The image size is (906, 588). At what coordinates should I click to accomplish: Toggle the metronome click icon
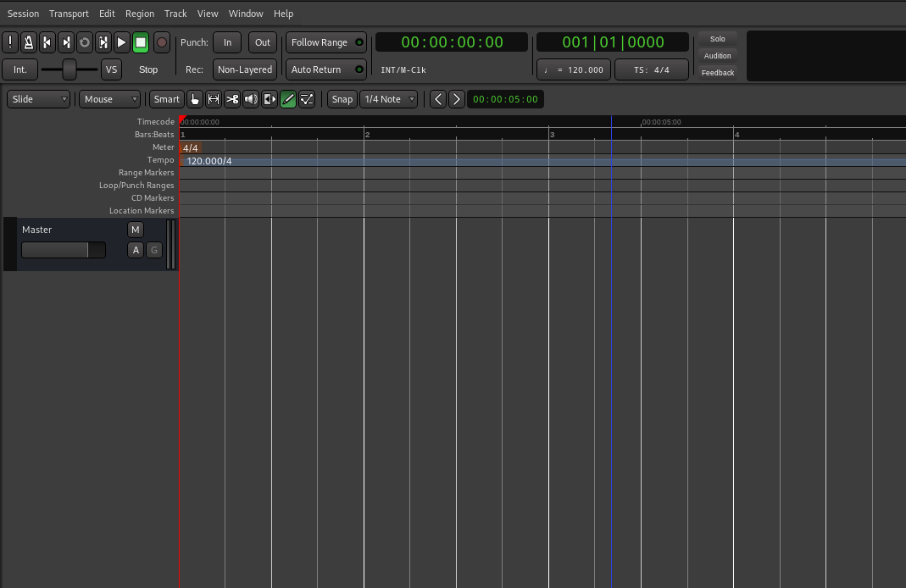28,42
